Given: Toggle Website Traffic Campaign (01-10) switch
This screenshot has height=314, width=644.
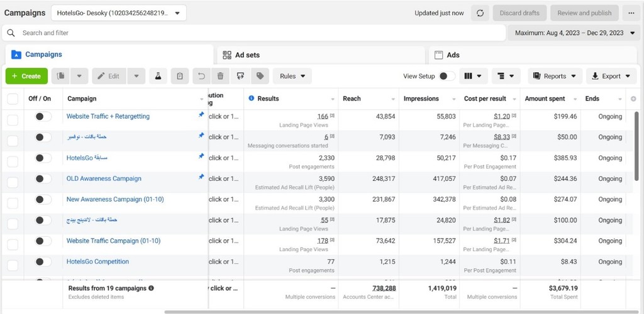Looking at the screenshot, I should click(x=43, y=241).
